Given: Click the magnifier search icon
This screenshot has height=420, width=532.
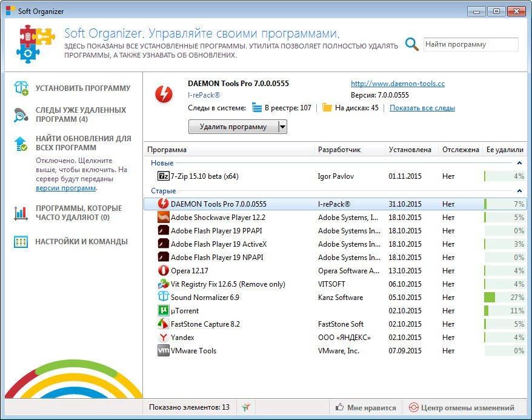Looking at the screenshot, I should 412,44.
